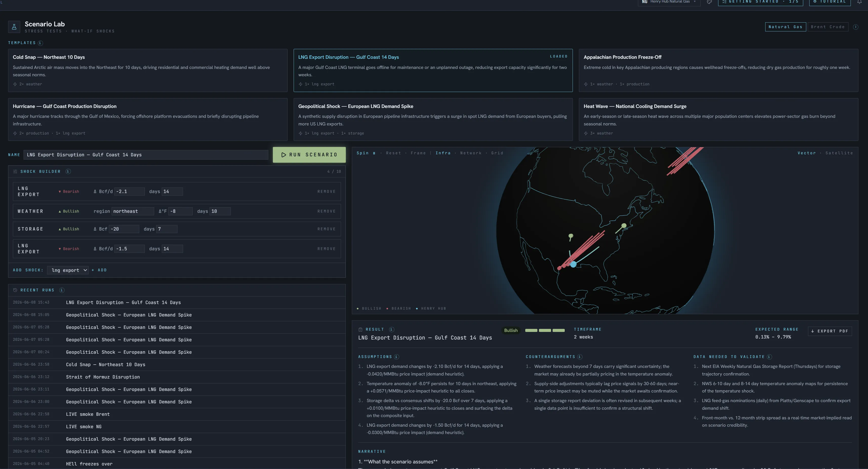Select the Grid globe layer
868x469 pixels.
tap(497, 153)
